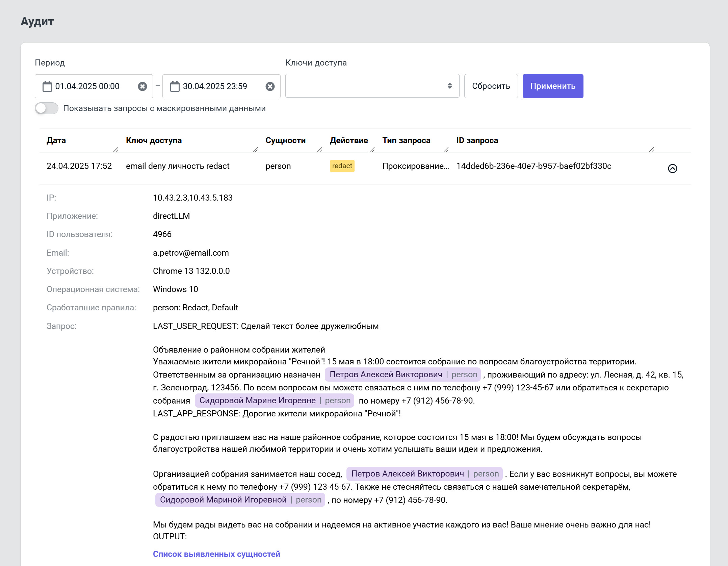Click the ID запроса column resize handle

tap(652, 150)
